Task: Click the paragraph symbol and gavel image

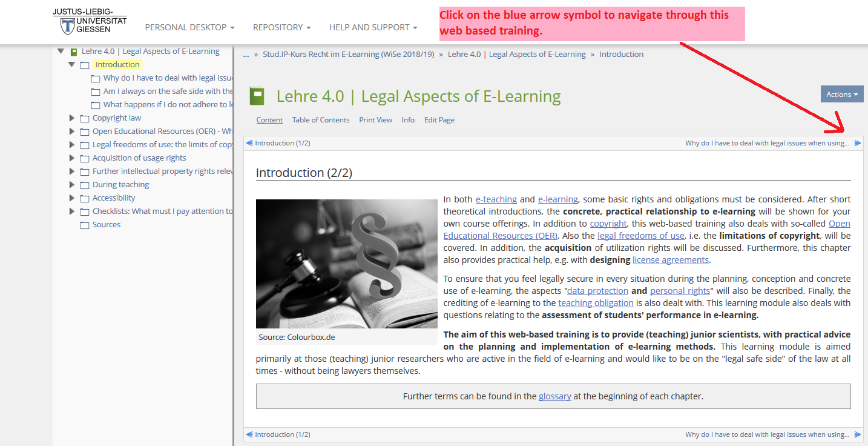Action: click(346, 264)
